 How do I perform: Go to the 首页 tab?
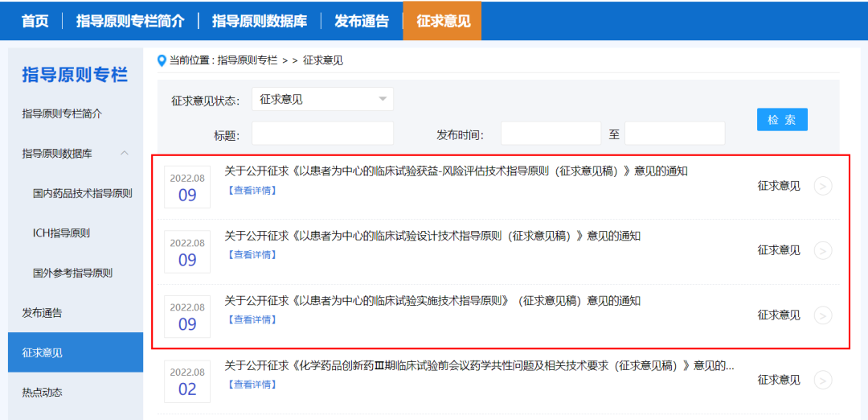(35, 21)
